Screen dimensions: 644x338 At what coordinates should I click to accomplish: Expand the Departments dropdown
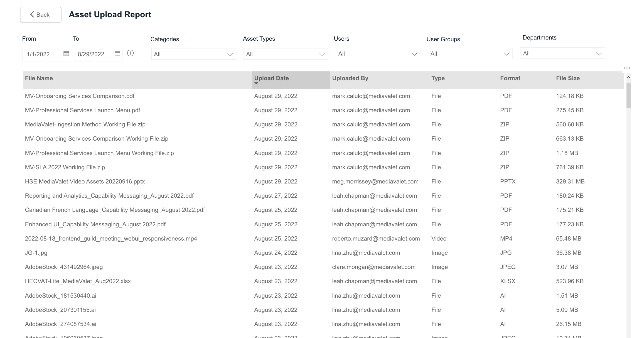pos(563,53)
